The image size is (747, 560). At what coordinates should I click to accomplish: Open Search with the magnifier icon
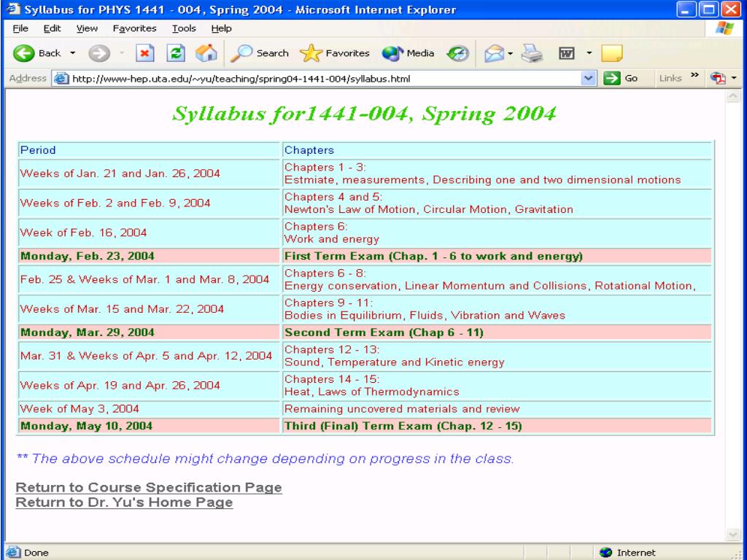coord(259,53)
